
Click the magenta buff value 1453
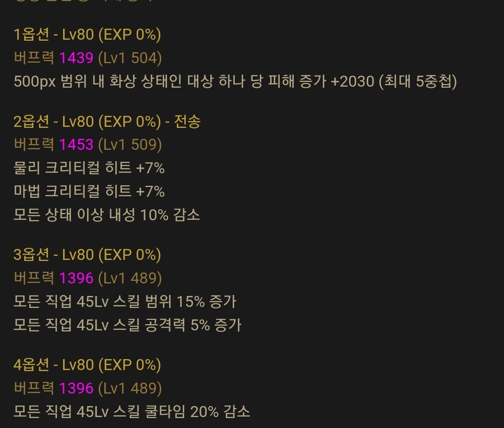[77, 145]
